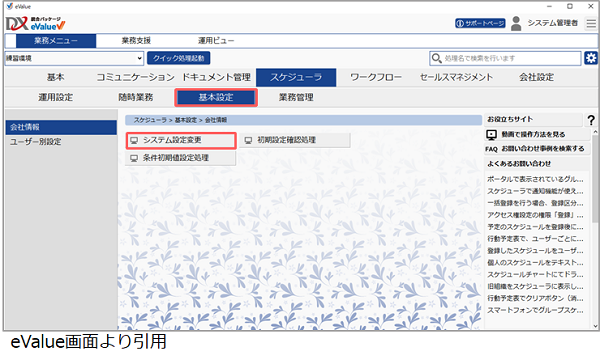This screenshot has height=364, width=600.
Task: Click the magnifier icon in search box
Action: tap(436, 58)
